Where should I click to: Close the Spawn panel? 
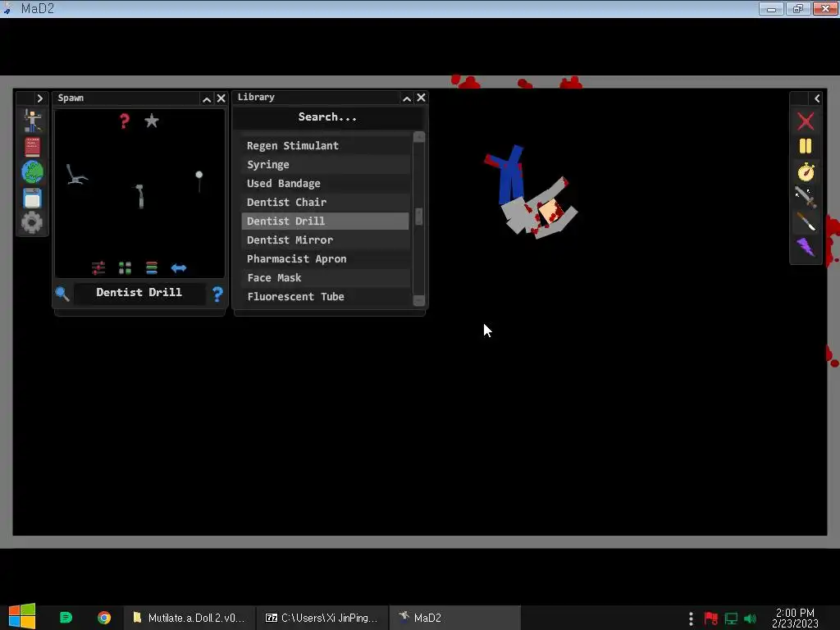click(221, 98)
